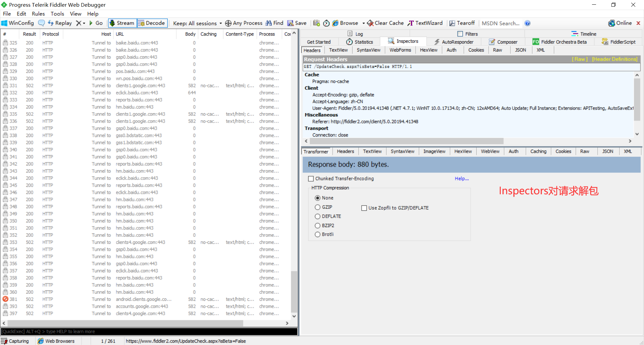
Task: Switch to request WebForms tab
Action: [x=400, y=50]
